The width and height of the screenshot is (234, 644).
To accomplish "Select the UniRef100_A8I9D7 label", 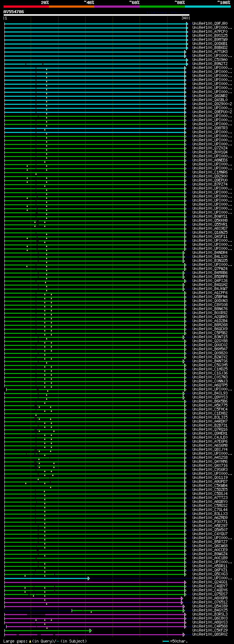I will (x=210, y=229).
